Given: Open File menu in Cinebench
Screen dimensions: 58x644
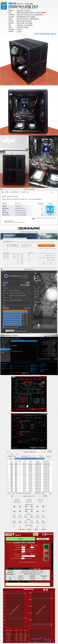Looking at the screenshot, I should [2, 271].
